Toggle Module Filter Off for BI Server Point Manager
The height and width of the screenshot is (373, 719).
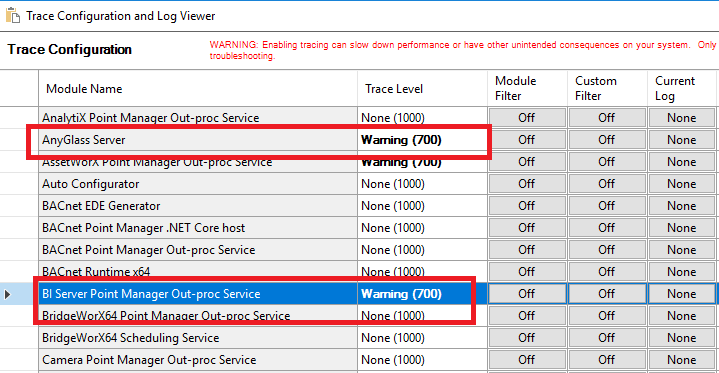[527, 294]
